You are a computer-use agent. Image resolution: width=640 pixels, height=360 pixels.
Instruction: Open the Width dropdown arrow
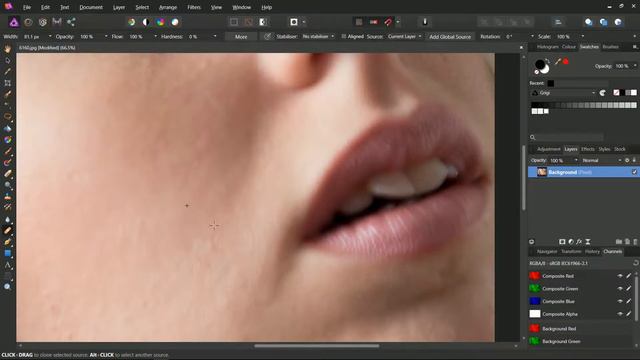pyautogui.click(x=50, y=36)
